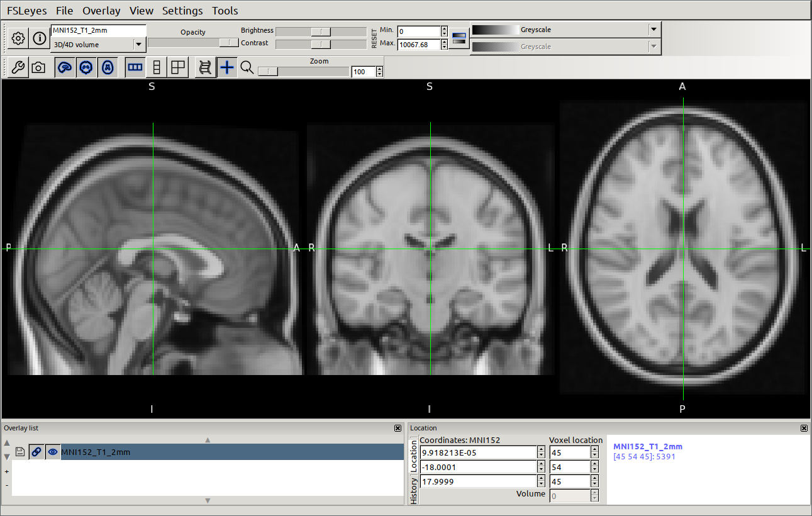Click RESET for brightness and contrast

374,38
